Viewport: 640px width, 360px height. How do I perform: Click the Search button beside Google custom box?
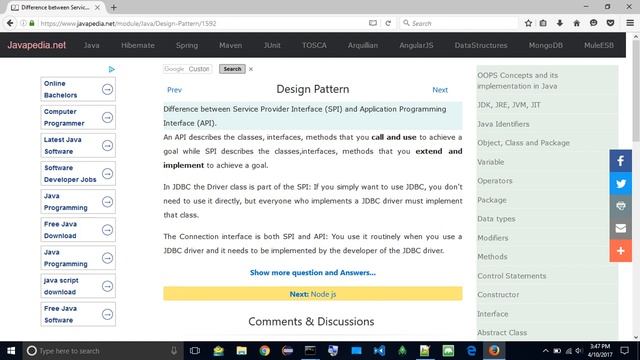click(x=232, y=69)
